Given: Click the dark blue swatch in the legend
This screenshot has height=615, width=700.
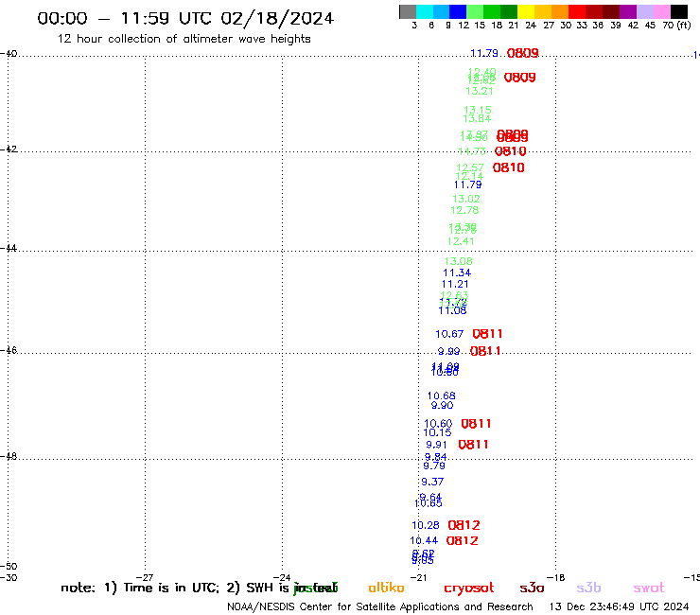Looking at the screenshot, I should (x=458, y=11).
